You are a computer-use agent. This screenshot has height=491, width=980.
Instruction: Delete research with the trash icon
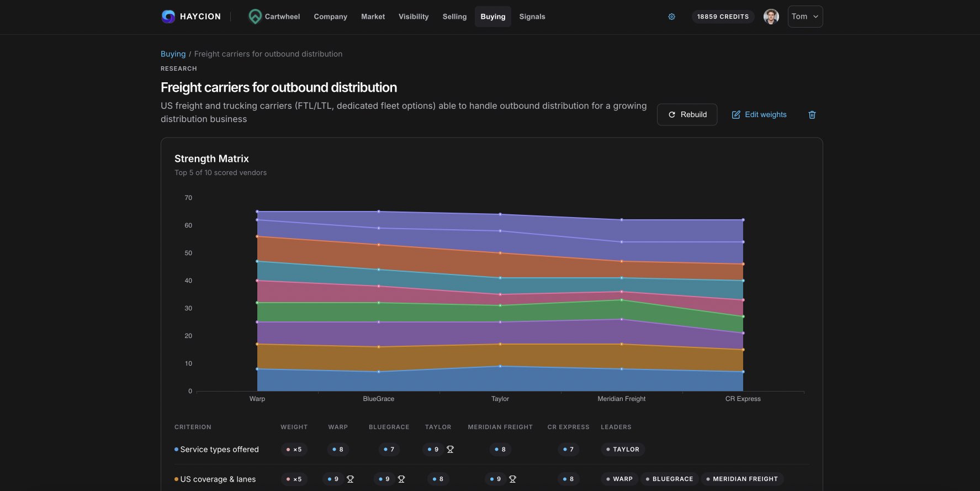[x=812, y=115]
